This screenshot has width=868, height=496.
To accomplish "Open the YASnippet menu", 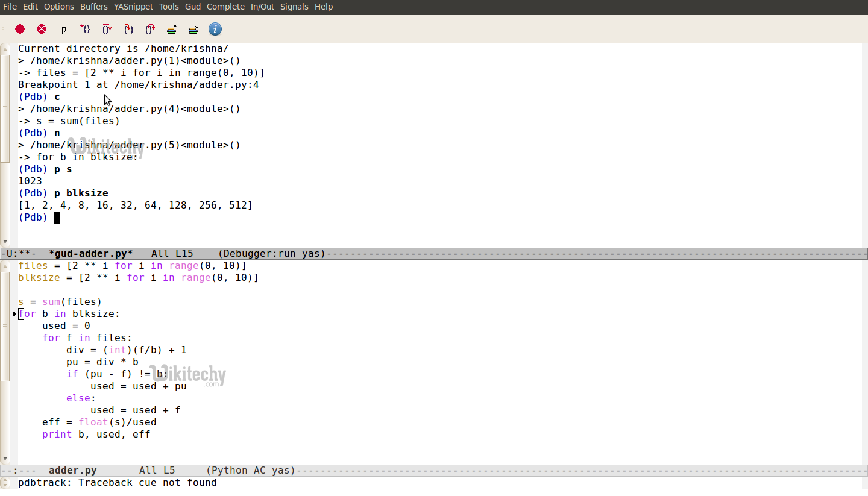I will pos(133,7).
